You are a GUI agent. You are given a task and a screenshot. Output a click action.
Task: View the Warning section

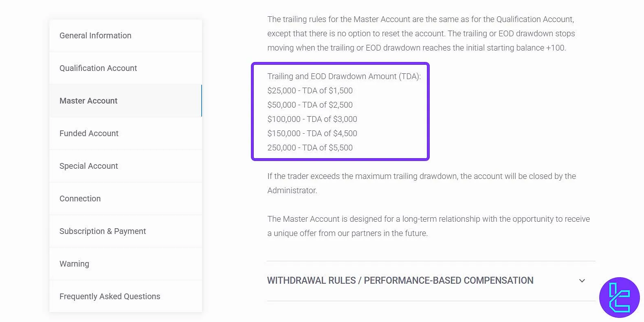[74, 264]
